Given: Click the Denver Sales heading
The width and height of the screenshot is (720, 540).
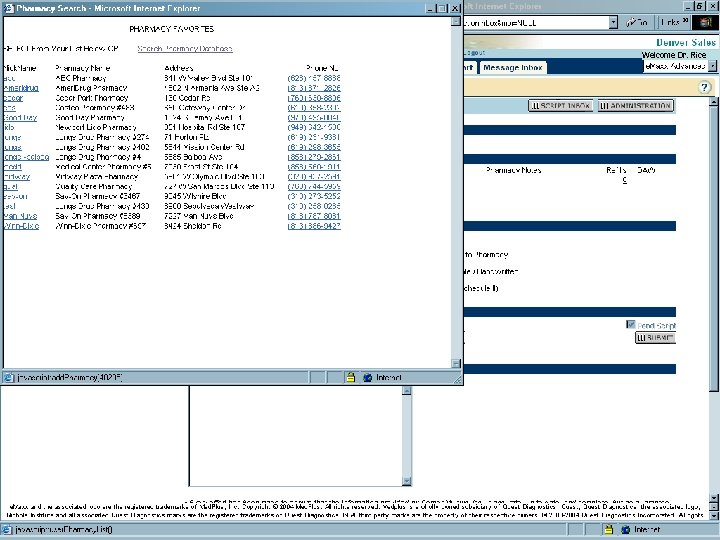Looking at the screenshot, I should [686, 42].
